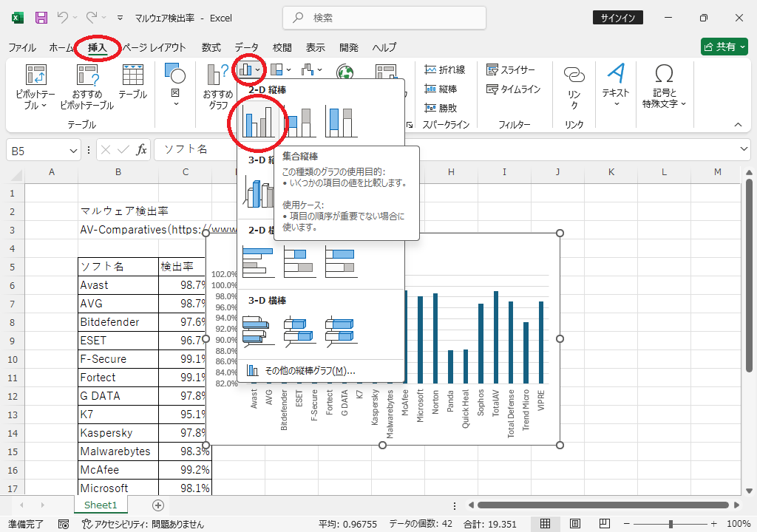Expand the formula bar
Image resolution: width=757 pixels, height=532 pixels.
pyautogui.click(x=744, y=149)
